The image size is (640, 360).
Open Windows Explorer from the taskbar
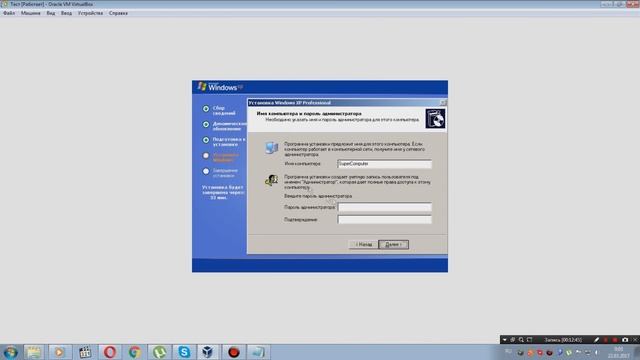point(33,352)
